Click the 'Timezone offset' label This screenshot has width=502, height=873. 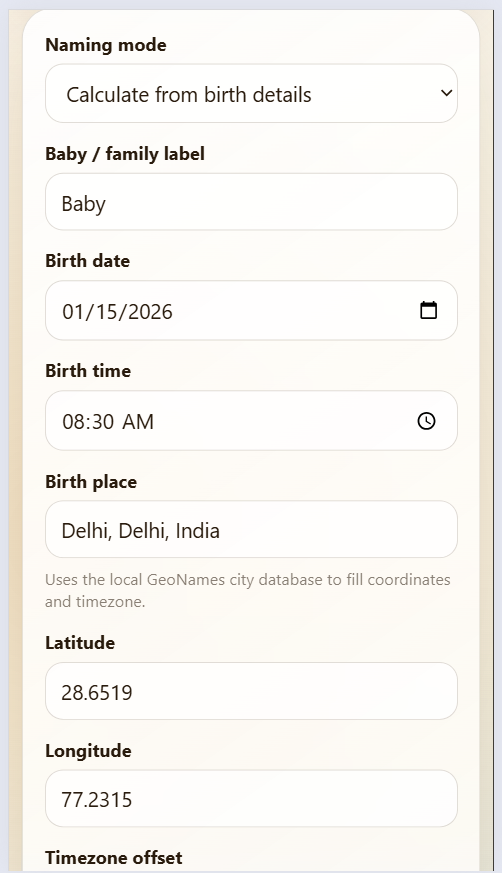114,857
